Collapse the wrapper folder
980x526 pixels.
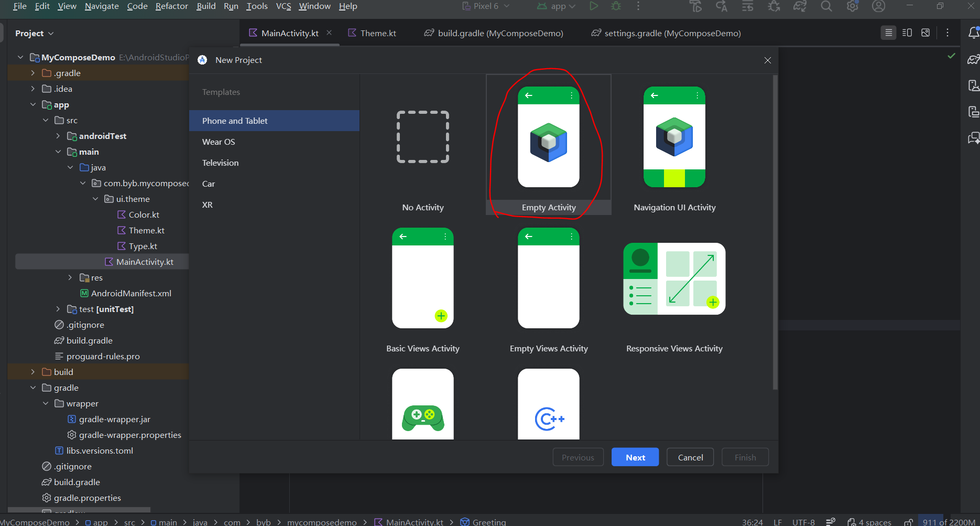point(46,403)
